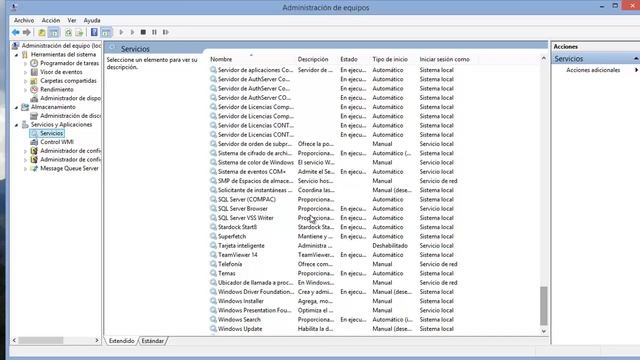The height and width of the screenshot is (360, 640).
Task: Select the Windows Installer service row
Action: (333, 301)
